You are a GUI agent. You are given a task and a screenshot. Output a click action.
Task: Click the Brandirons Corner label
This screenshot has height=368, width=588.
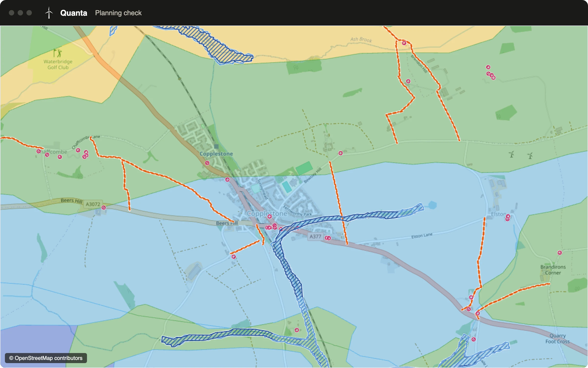(553, 270)
